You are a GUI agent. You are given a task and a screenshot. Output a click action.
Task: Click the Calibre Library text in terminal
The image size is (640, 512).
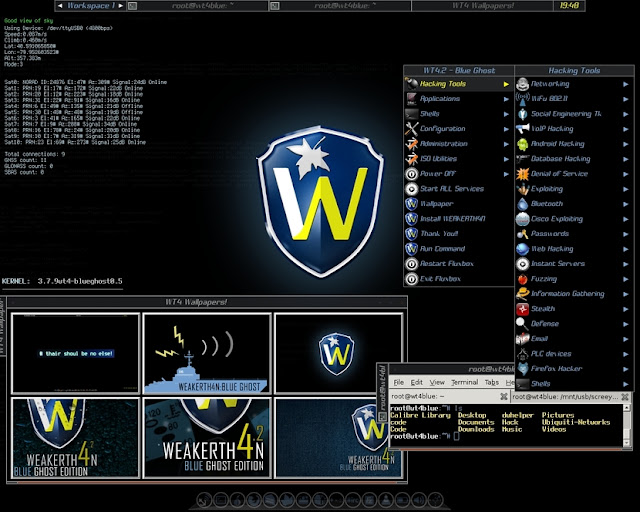coord(420,415)
